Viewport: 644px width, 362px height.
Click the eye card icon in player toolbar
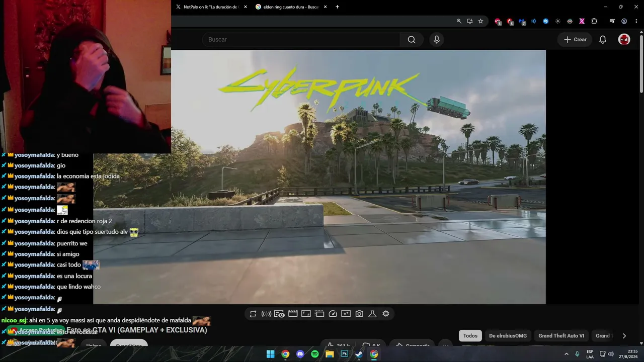point(279,314)
